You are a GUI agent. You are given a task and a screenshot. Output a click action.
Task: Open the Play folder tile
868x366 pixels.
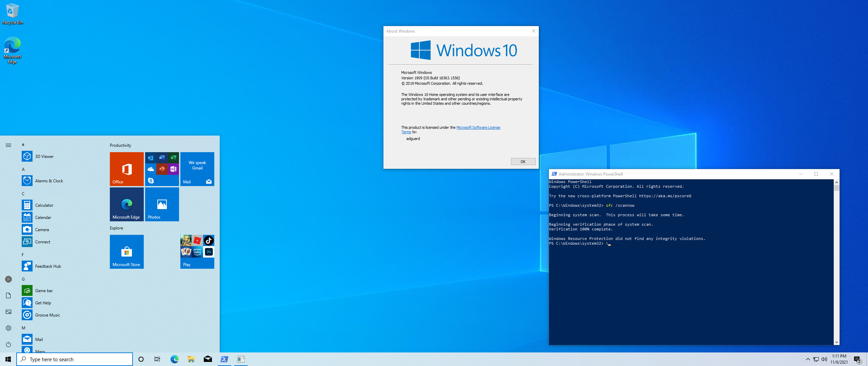coord(197,252)
